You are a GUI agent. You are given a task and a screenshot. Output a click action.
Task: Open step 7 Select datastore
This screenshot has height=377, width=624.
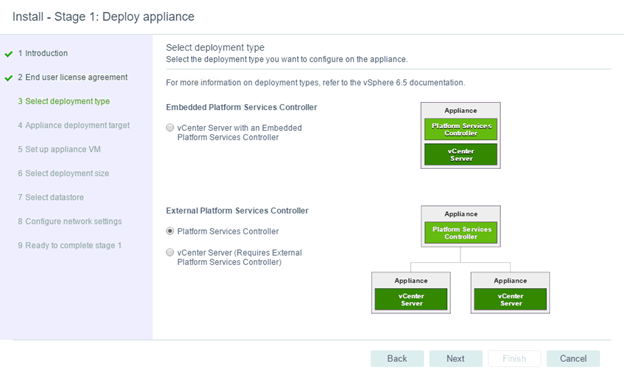(51, 197)
